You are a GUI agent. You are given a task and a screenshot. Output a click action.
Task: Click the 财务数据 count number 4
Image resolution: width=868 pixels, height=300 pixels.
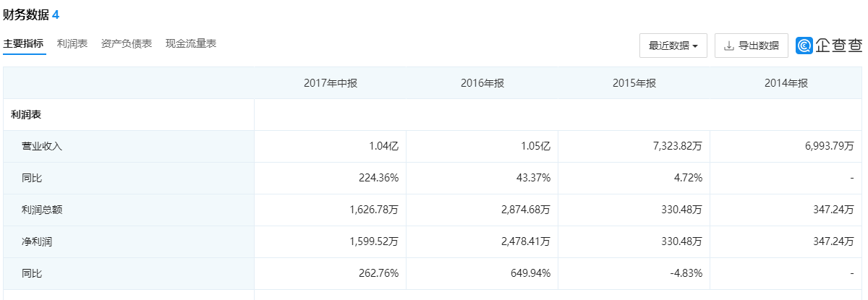coord(56,14)
